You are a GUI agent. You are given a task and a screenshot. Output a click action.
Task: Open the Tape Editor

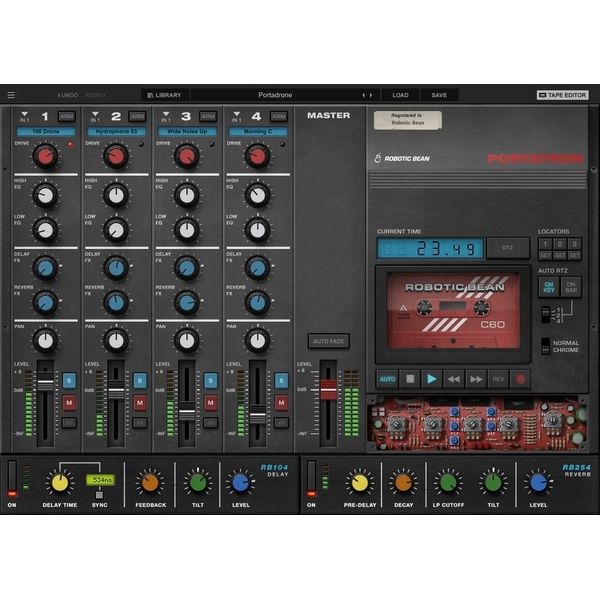tap(562, 95)
